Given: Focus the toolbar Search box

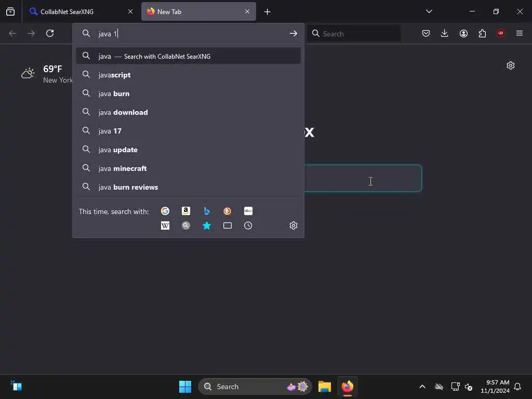Looking at the screenshot, I should point(354,34).
